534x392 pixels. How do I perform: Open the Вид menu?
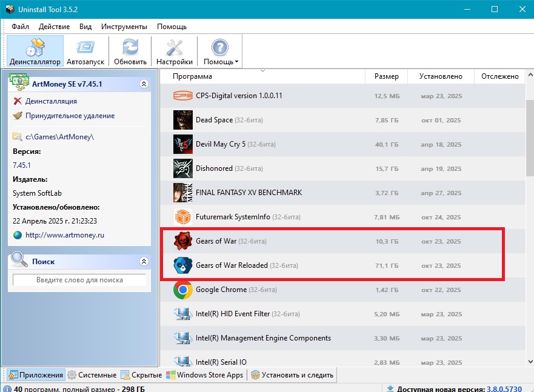coord(85,27)
